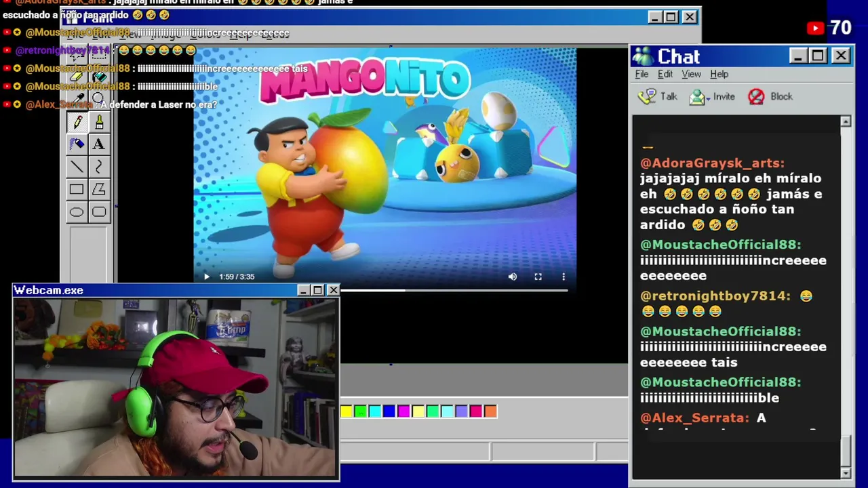Maximize the Webcam.exe window

[x=317, y=290]
